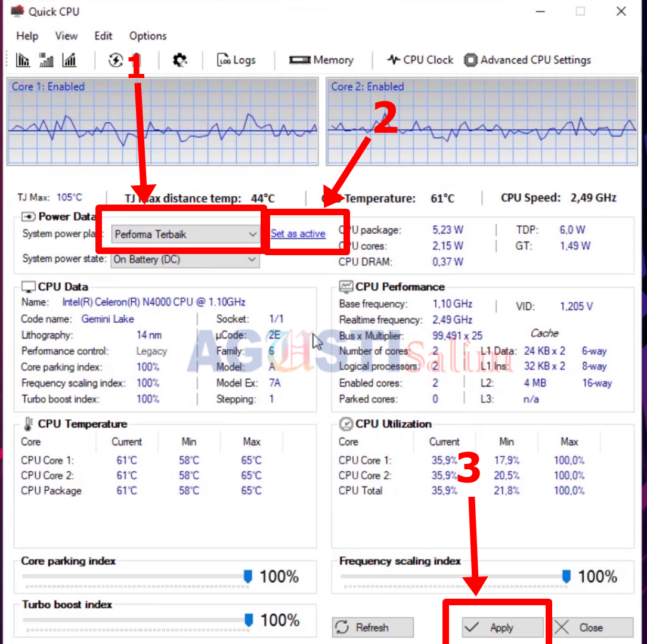Click the Parked cores value 0
This screenshot has height=644, width=647.
coord(435,400)
